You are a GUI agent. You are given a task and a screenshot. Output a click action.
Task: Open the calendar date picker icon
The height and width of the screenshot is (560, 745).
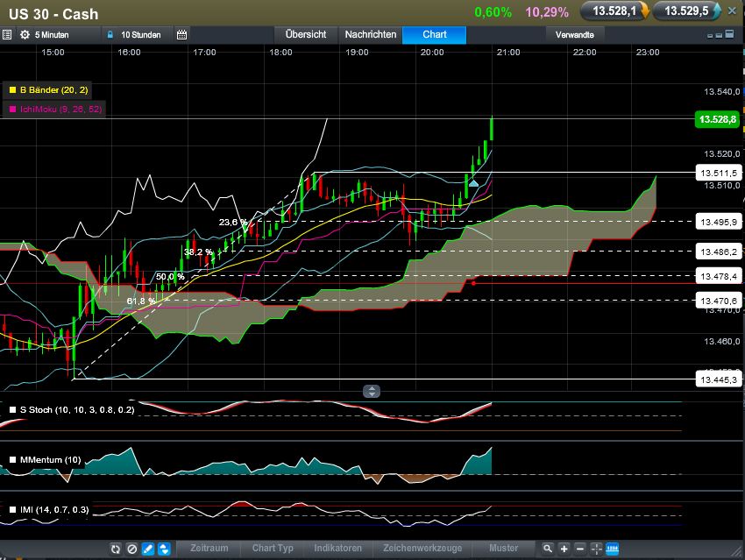pos(181,35)
